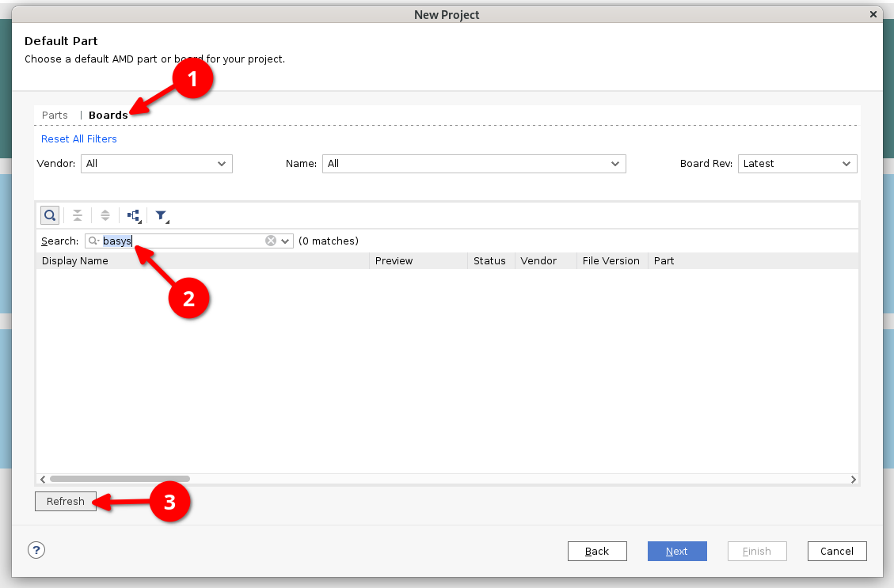Open the Vendor dropdown
Screen dimensions: 894x588
pyautogui.click(x=156, y=164)
